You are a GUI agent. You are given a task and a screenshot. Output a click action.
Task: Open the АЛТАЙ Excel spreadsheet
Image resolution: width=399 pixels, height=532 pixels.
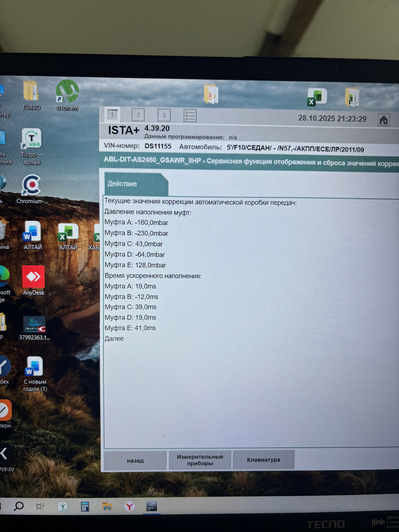coord(68,236)
